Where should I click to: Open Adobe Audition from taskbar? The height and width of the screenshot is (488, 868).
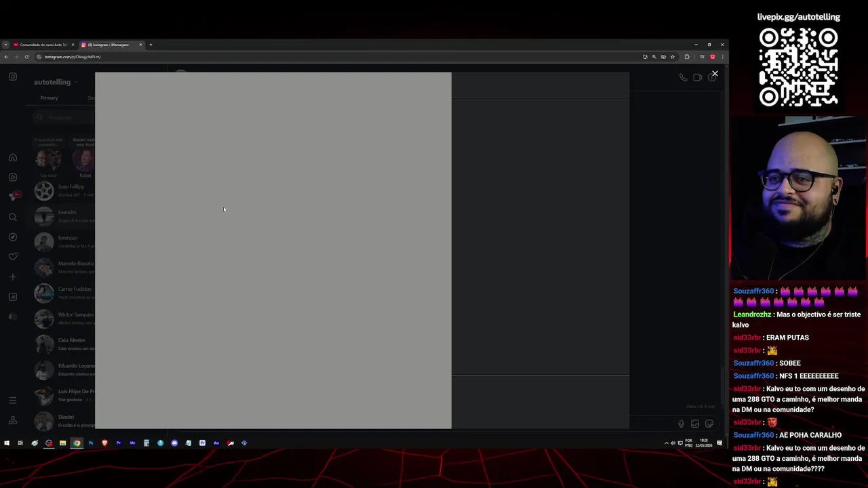216,443
